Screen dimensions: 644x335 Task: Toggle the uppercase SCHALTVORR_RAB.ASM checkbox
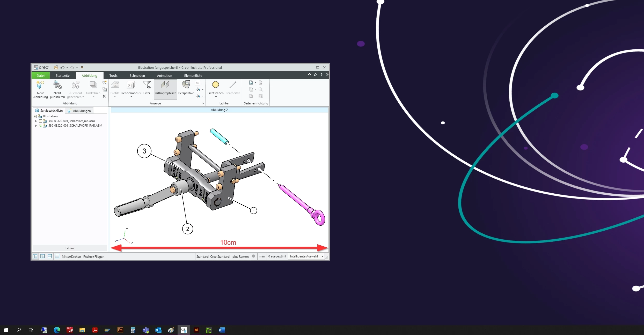click(40, 126)
